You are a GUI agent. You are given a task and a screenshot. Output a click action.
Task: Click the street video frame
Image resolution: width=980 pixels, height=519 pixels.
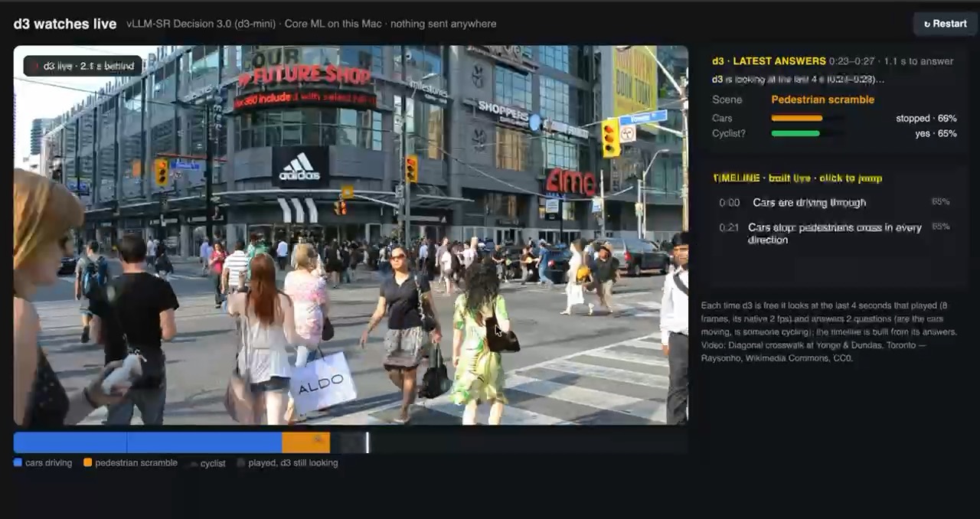351,235
